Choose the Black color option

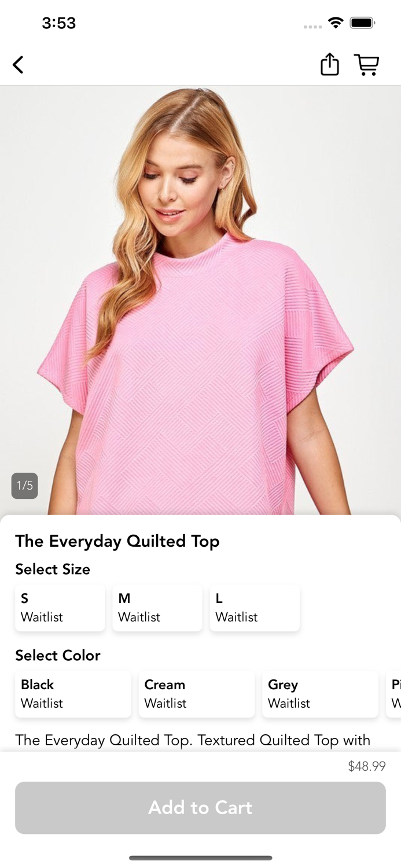(x=73, y=694)
